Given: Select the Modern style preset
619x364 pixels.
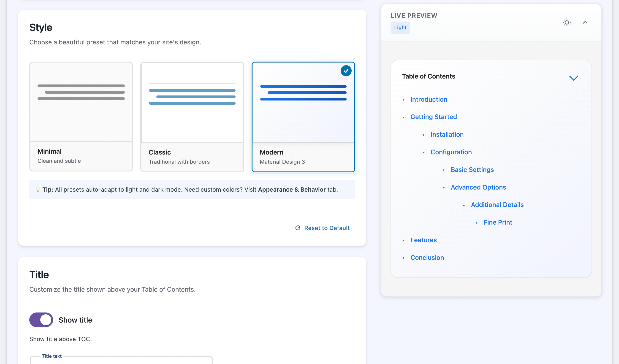Looking at the screenshot, I should tap(303, 117).
